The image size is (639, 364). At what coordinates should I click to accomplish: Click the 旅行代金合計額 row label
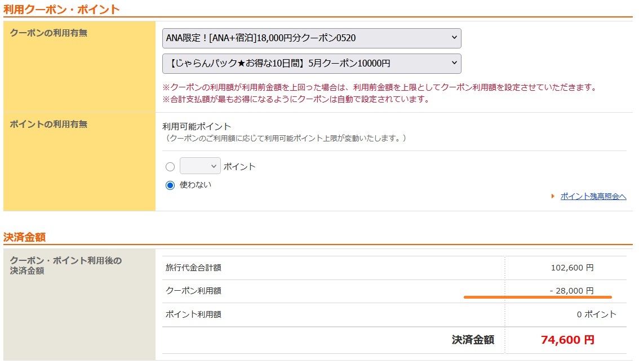(x=193, y=268)
